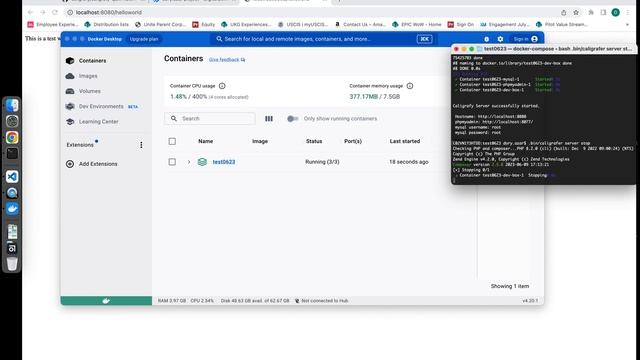Open the Equity bookmark
The image size is (640, 360).
pos(203,24)
